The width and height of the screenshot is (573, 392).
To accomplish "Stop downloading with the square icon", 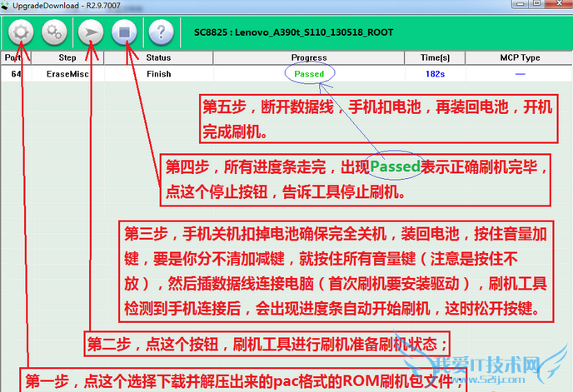I will 124,32.
